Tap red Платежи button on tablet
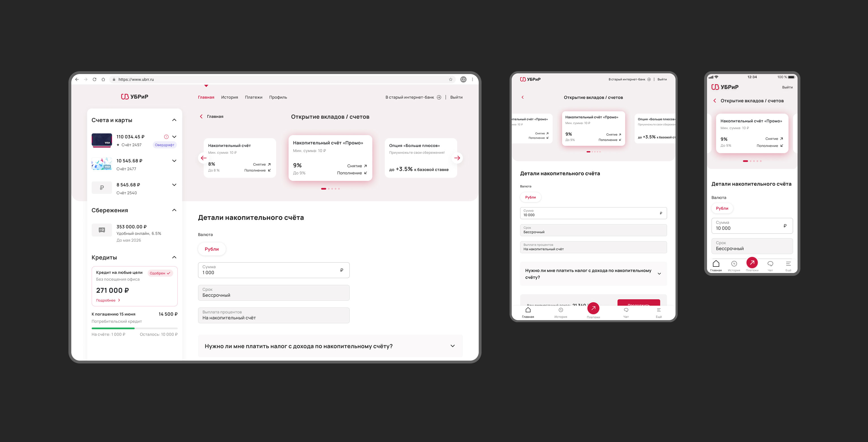 593,308
